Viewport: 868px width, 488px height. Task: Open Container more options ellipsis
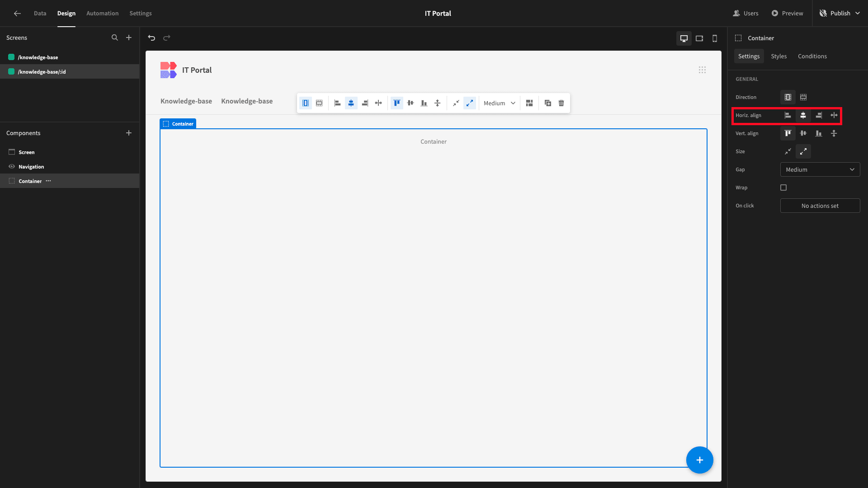[48, 181]
